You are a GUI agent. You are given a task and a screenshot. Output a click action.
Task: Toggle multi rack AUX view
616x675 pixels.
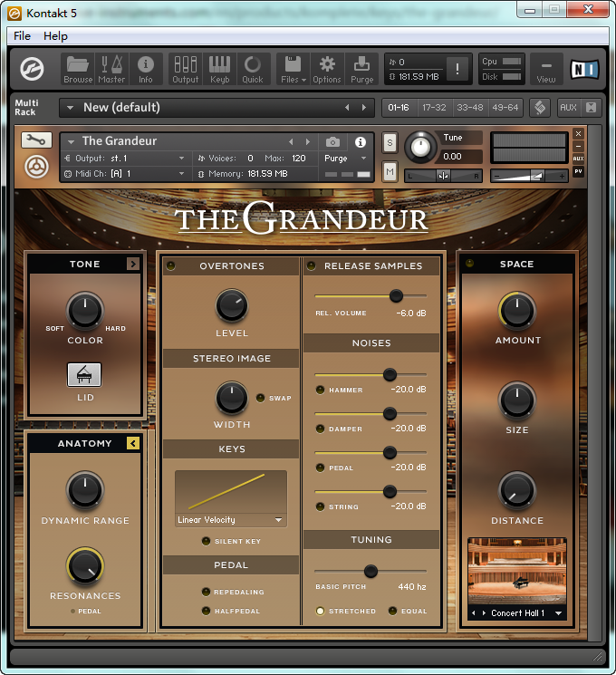568,107
